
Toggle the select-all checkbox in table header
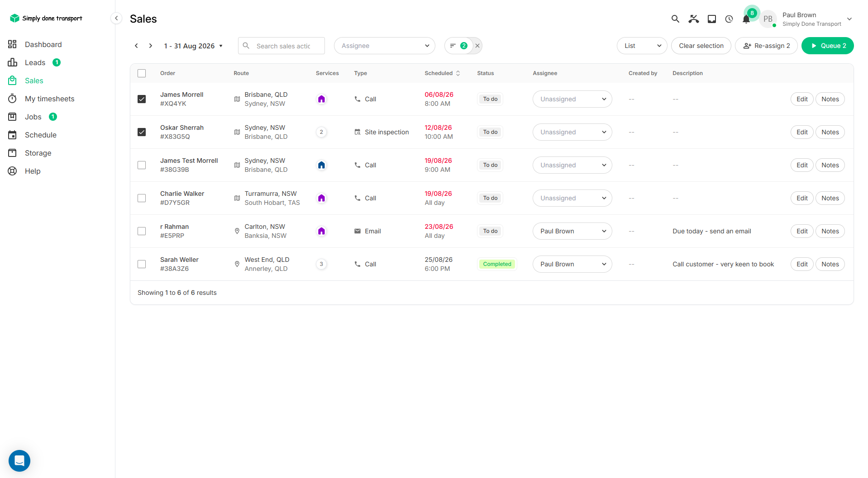pyautogui.click(x=142, y=73)
